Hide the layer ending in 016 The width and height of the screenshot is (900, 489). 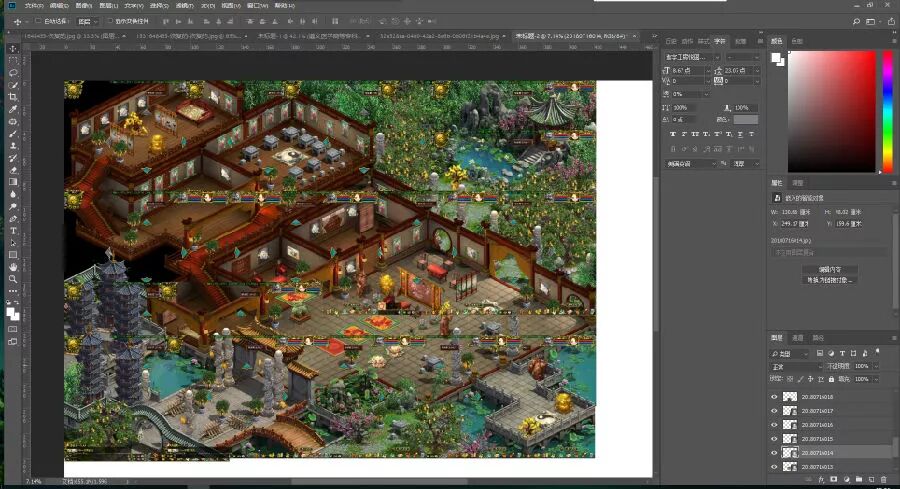tap(774, 425)
